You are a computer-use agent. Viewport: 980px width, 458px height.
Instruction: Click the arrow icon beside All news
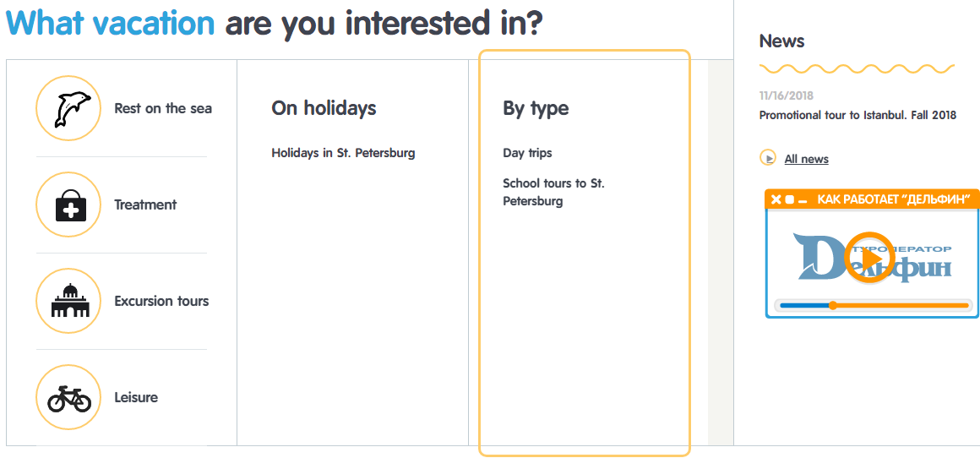tap(768, 158)
